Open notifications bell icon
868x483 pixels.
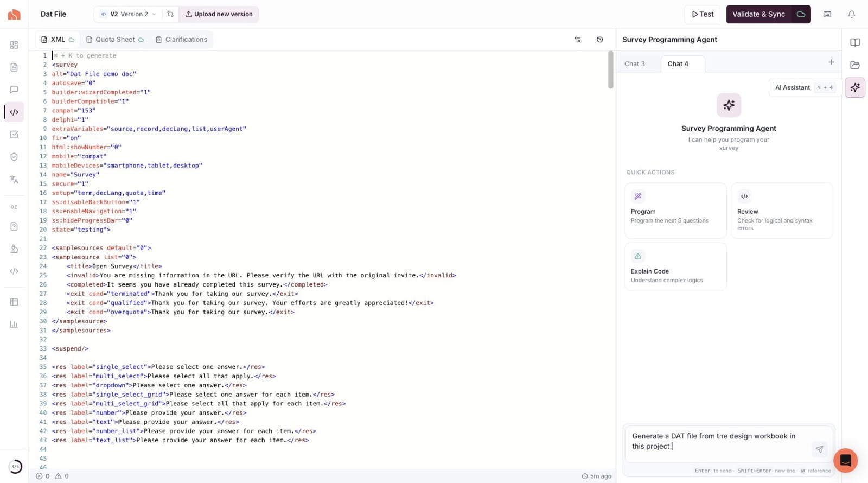(x=852, y=15)
